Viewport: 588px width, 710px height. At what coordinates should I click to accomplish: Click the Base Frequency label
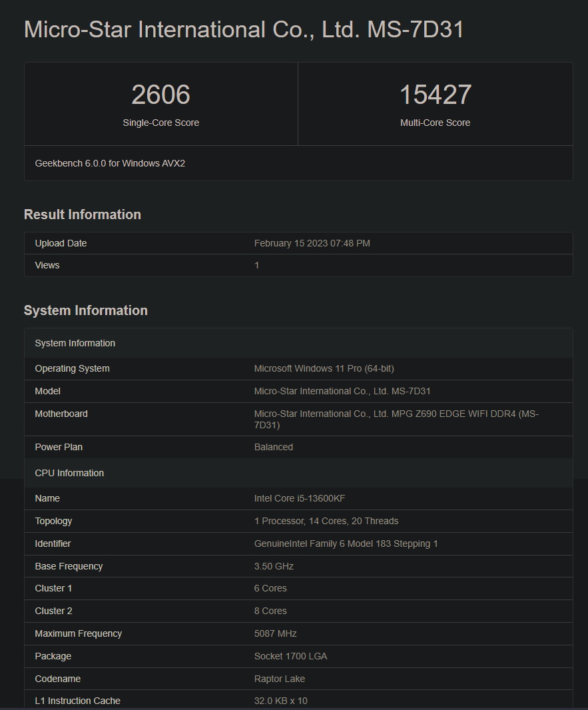coord(69,566)
